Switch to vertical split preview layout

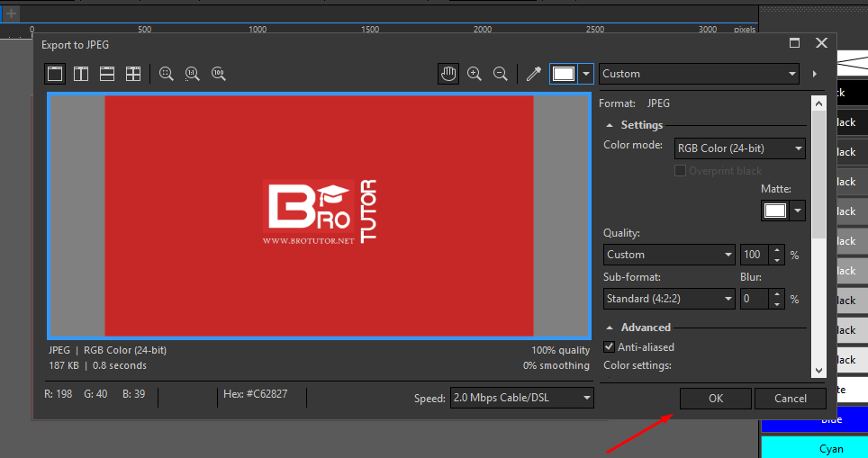point(81,74)
